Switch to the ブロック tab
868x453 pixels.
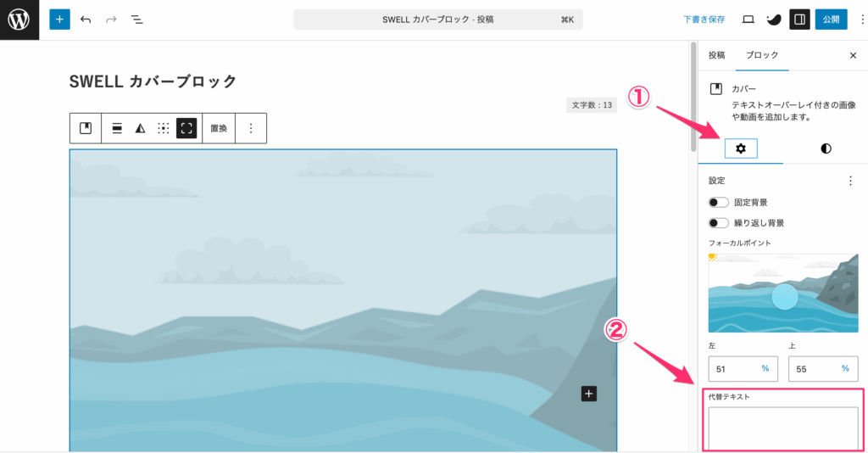pos(762,55)
